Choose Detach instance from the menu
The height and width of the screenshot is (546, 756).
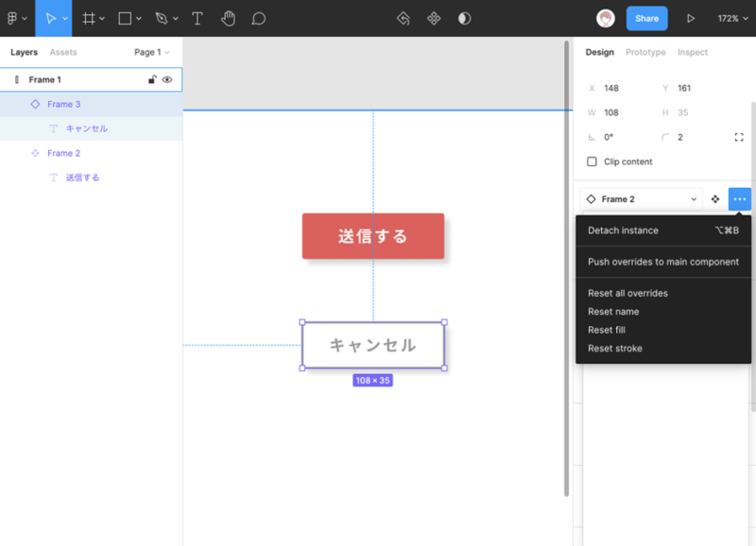pos(623,230)
